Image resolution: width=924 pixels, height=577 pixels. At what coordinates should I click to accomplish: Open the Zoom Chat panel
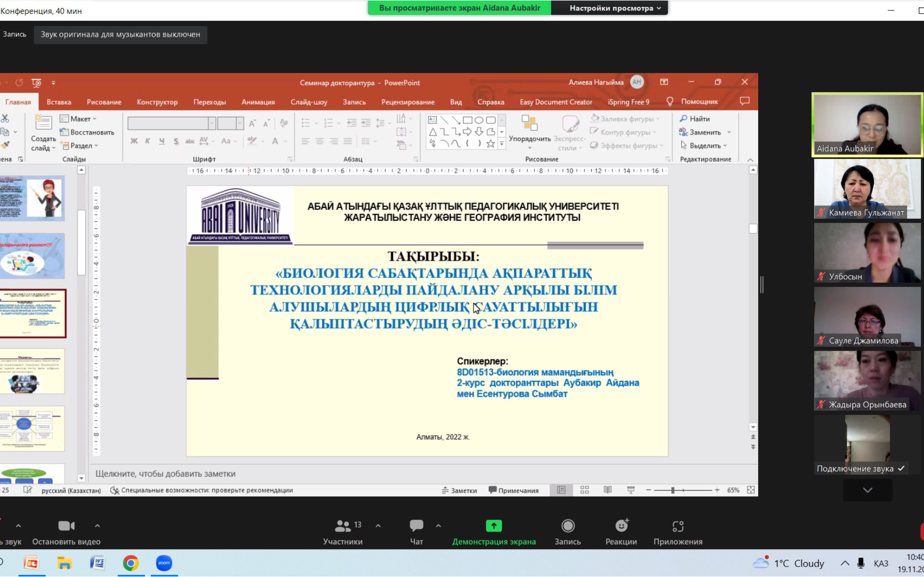[416, 526]
